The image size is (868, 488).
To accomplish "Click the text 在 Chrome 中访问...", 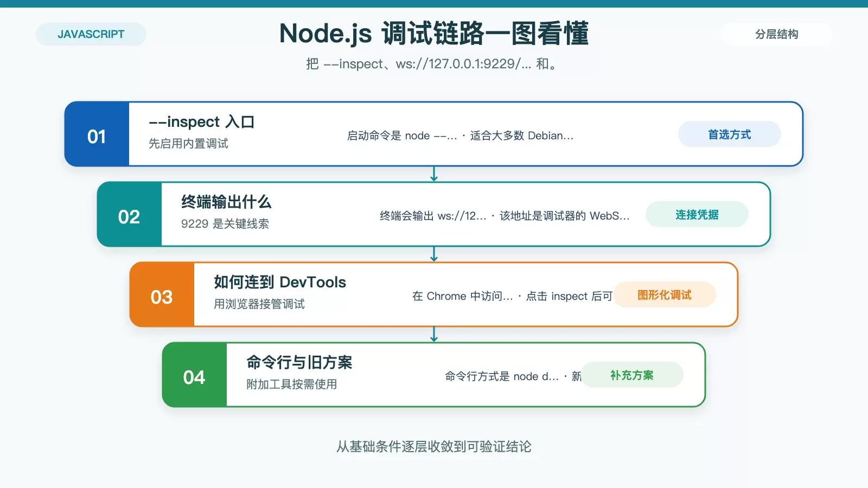I will point(462,296).
